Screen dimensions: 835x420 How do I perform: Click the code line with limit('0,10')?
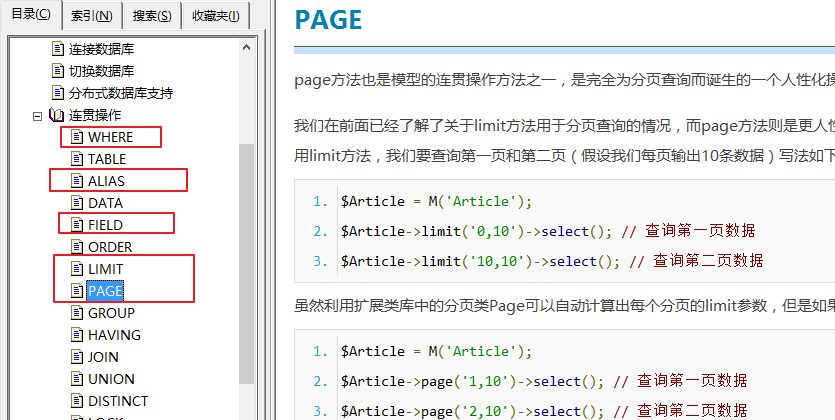pos(548,231)
